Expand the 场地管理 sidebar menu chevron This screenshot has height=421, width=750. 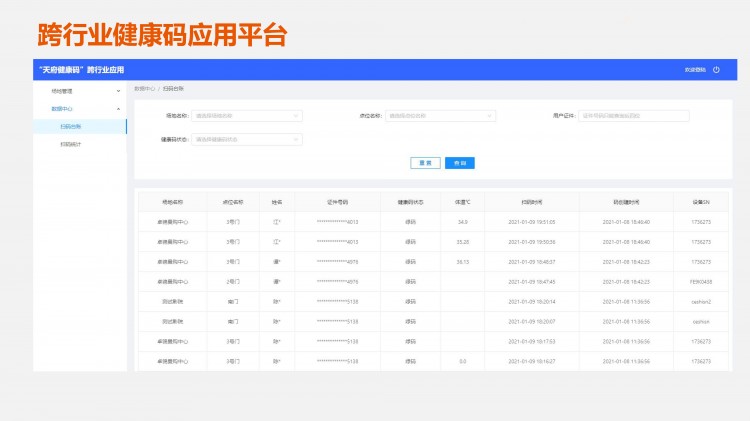(118, 91)
